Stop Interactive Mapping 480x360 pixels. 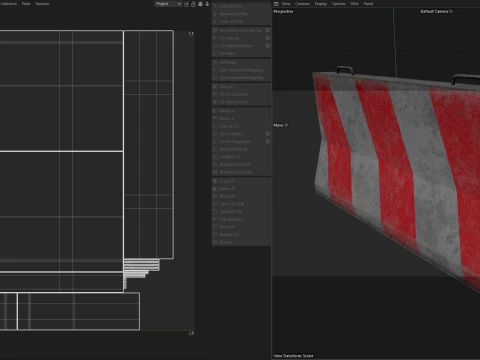241,78
